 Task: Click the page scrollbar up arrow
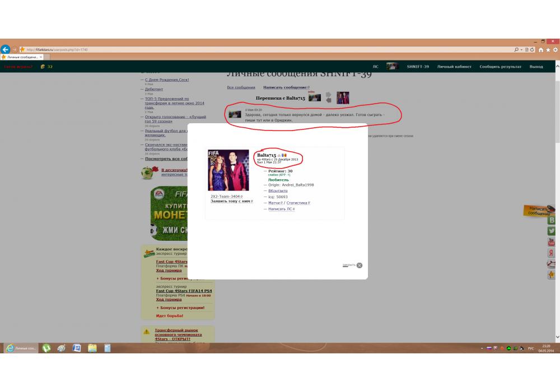tap(558, 67)
